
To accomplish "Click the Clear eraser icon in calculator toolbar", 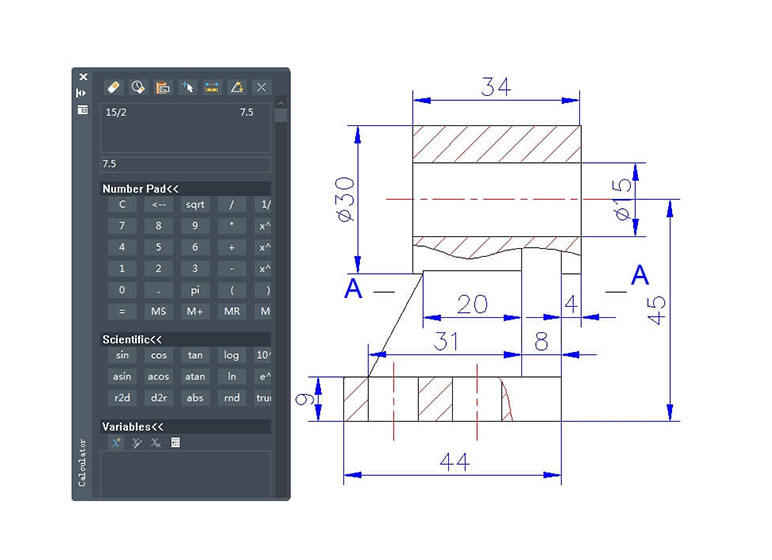I will coord(114,88).
